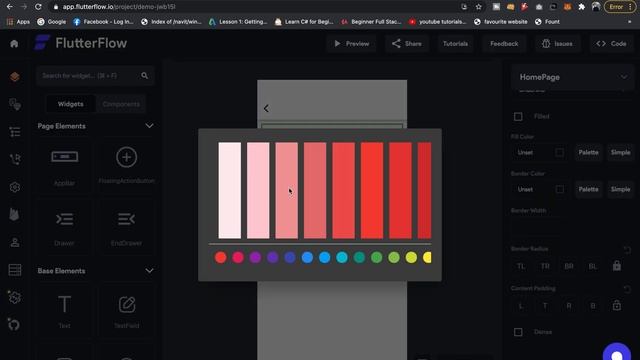The width and height of the screenshot is (640, 360).
Task: Open Tutorials
Action: click(x=456, y=44)
